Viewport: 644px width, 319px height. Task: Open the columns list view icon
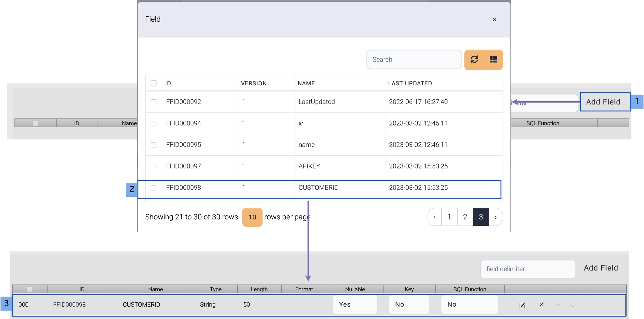[493, 60]
